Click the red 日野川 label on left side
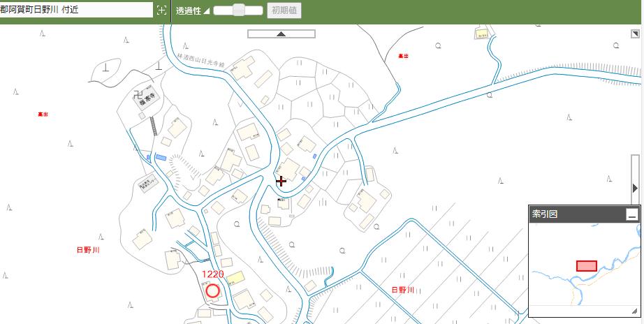Screen dimensions: 644x324 tap(89, 249)
